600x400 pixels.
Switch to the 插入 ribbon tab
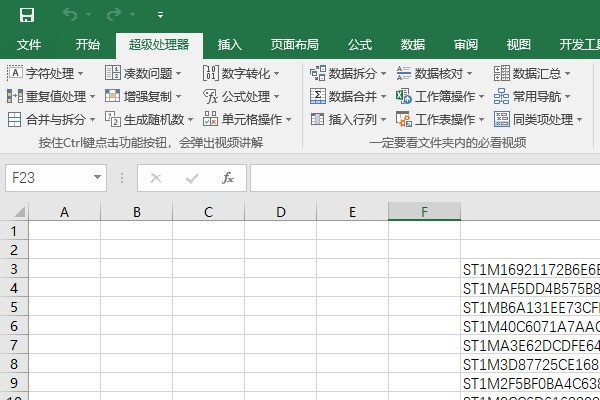click(x=230, y=45)
